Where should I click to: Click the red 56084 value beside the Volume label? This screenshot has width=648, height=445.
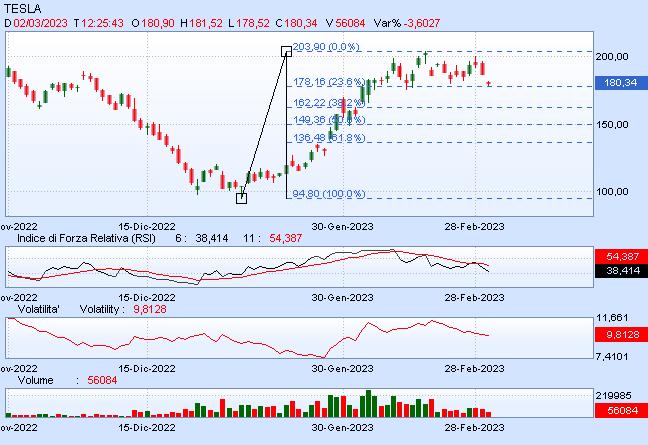pos(102,381)
